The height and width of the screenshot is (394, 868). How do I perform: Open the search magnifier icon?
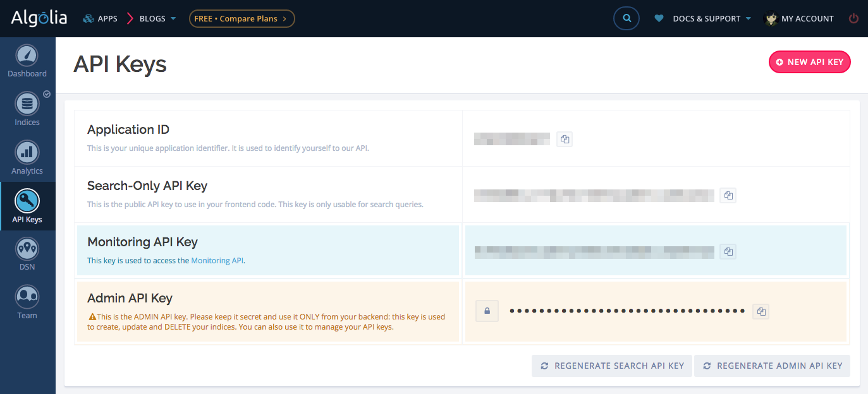tap(627, 19)
